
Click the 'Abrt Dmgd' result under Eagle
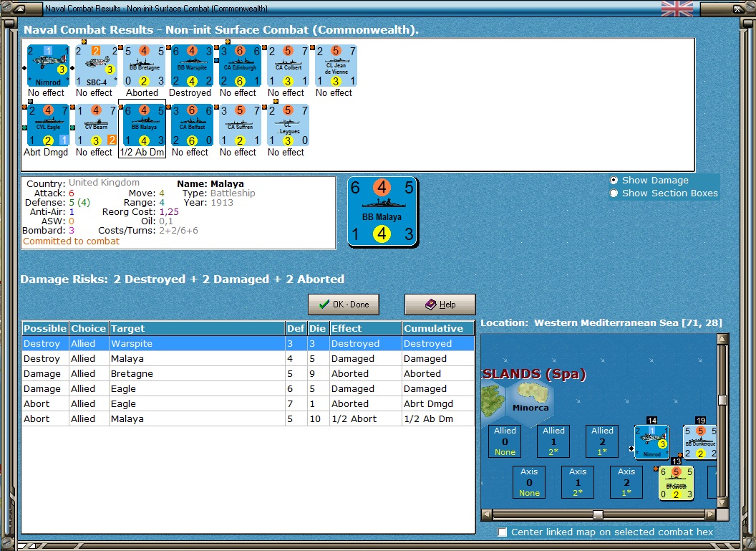click(x=46, y=152)
